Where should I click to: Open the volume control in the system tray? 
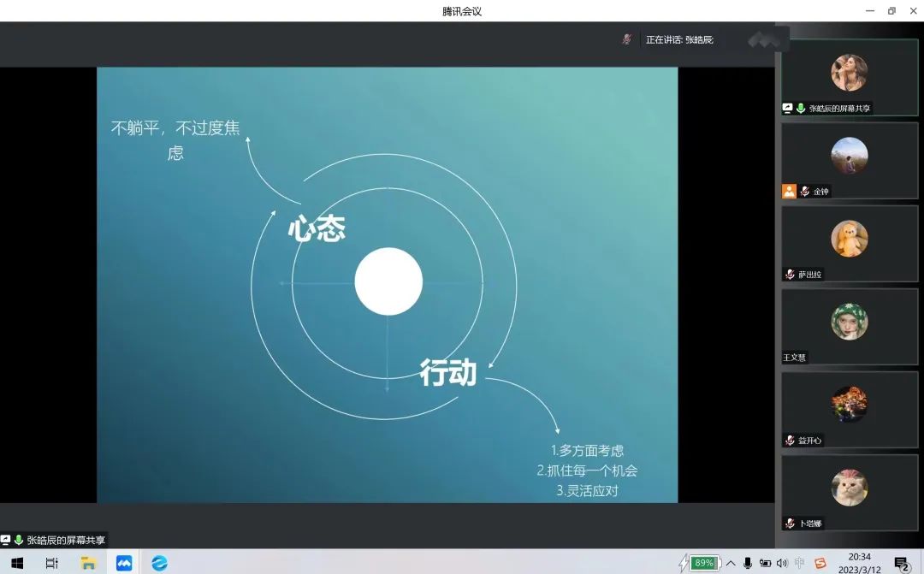[x=781, y=563]
